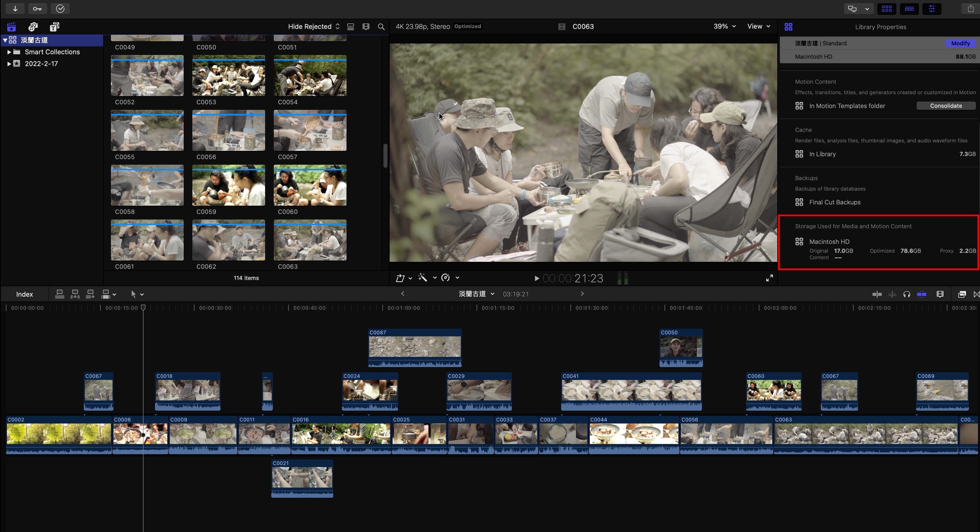Select the C0059 clip thumbnail
The width and height of the screenshot is (980, 532).
(x=228, y=185)
